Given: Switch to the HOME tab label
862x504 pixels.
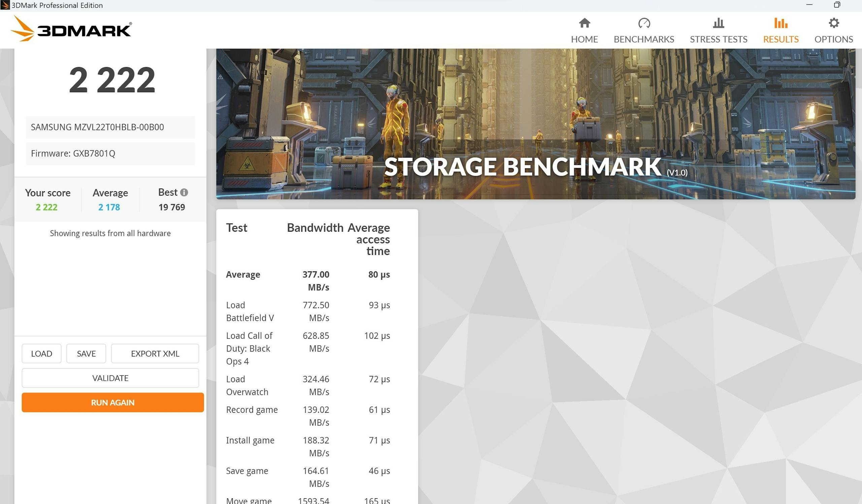Looking at the screenshot, I should [584, 39].
